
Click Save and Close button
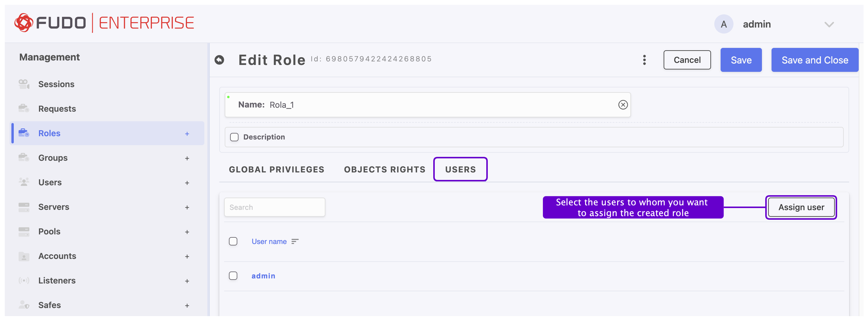(x=814, y=60)
